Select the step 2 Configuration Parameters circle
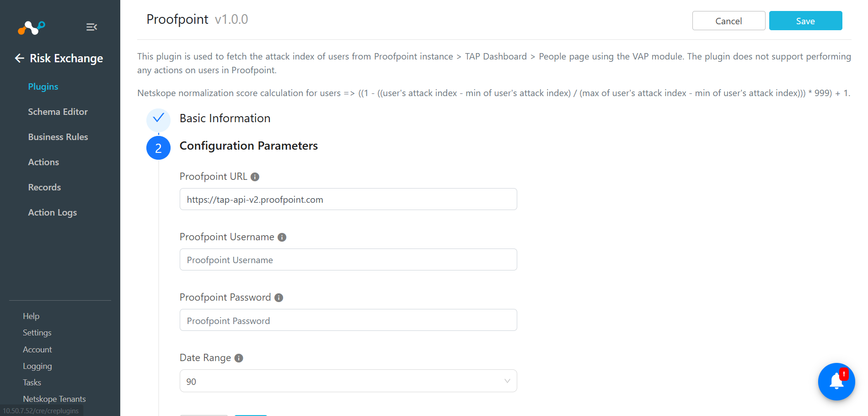The image size is (868, 416). pos(158,148)
